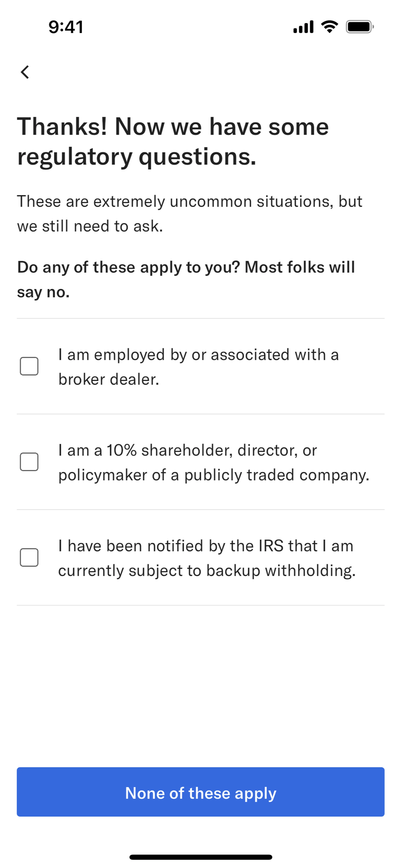Check the broker dealer employment checkbox

tap(29, 366)
